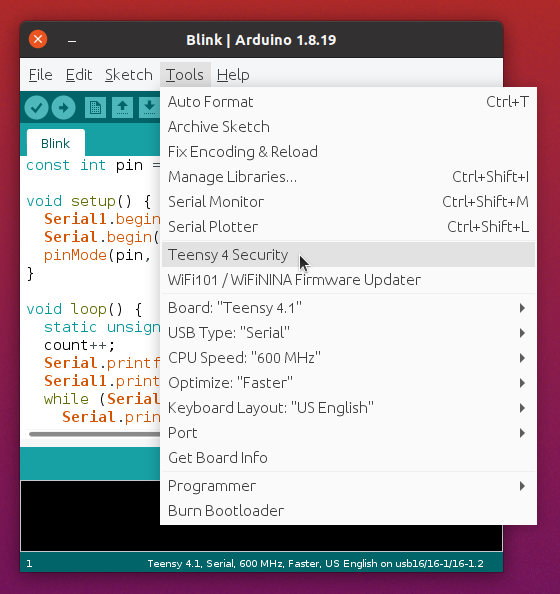Choose Burn Bootloader

348,511
